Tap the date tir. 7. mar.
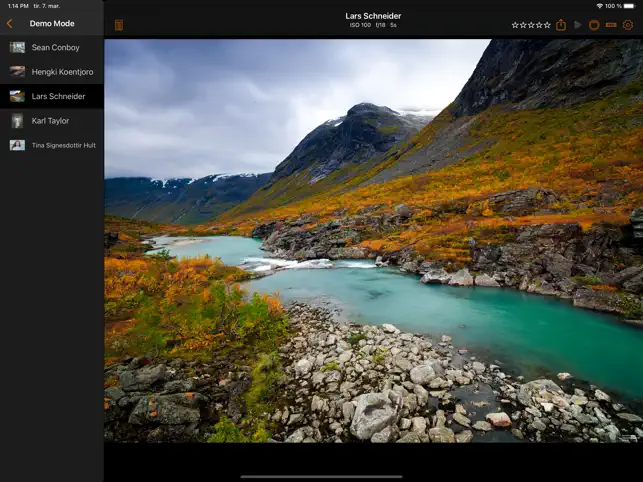The width and height of the screenshot is (643, 482). click(x=47, y=6)
